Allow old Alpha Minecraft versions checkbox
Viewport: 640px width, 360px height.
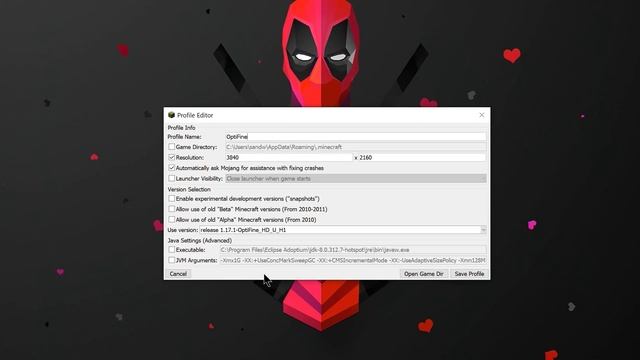171,220
